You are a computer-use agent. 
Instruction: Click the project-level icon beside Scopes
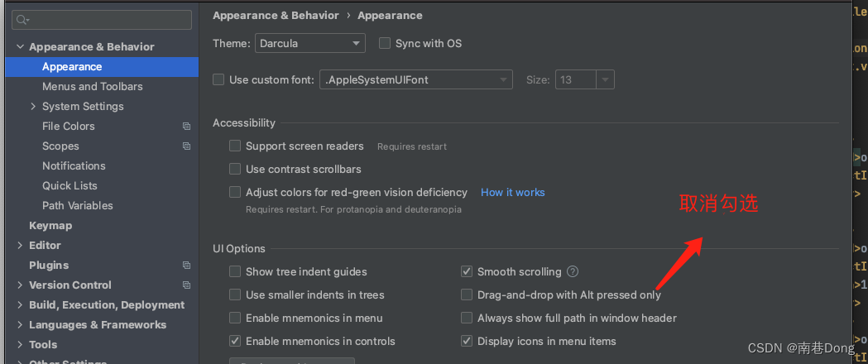186,146
